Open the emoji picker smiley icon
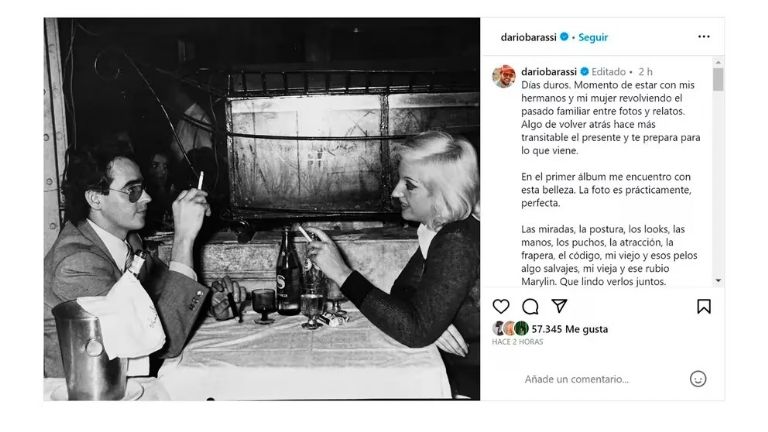 [x=698, y=379]
